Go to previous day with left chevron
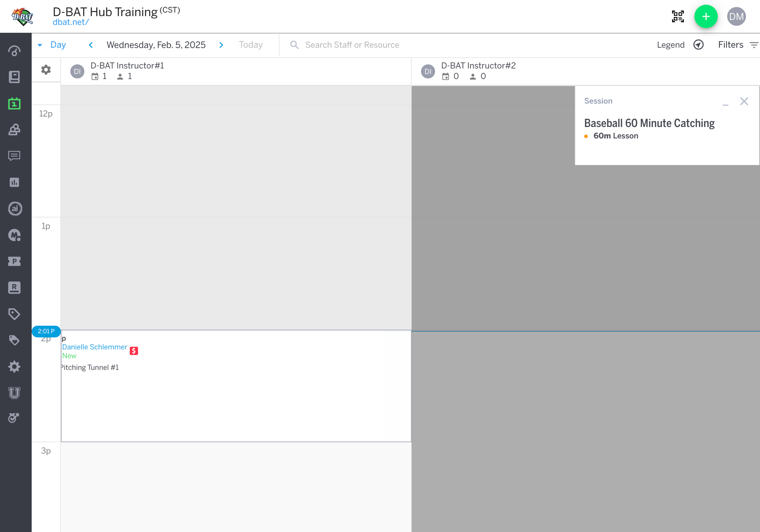760x532 pixels. click(x=91, y=45)
